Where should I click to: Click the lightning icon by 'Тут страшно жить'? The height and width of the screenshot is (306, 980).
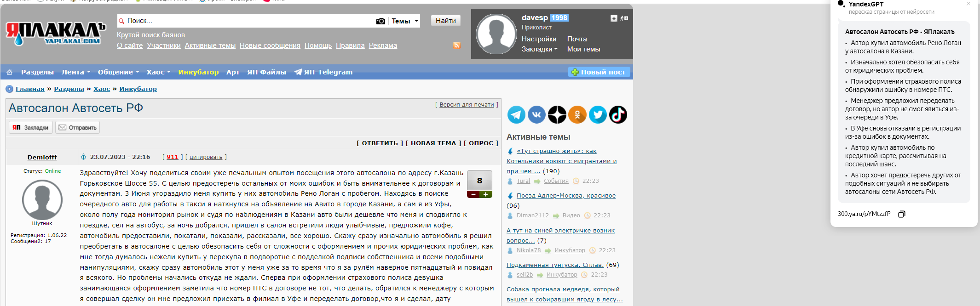click(x=510, y=151)
